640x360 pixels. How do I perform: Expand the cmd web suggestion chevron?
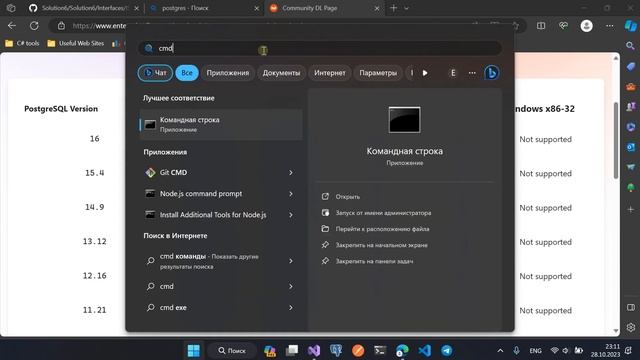(291, 286)
